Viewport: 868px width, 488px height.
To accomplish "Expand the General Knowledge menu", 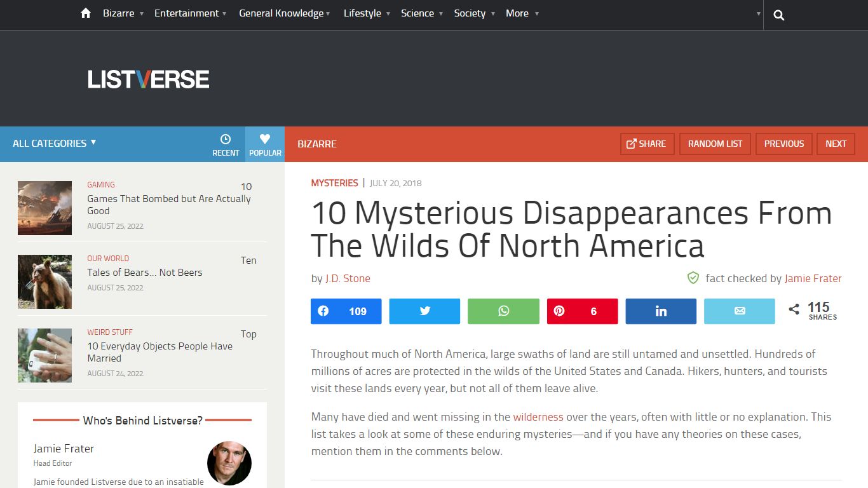I will pos(285,13).
